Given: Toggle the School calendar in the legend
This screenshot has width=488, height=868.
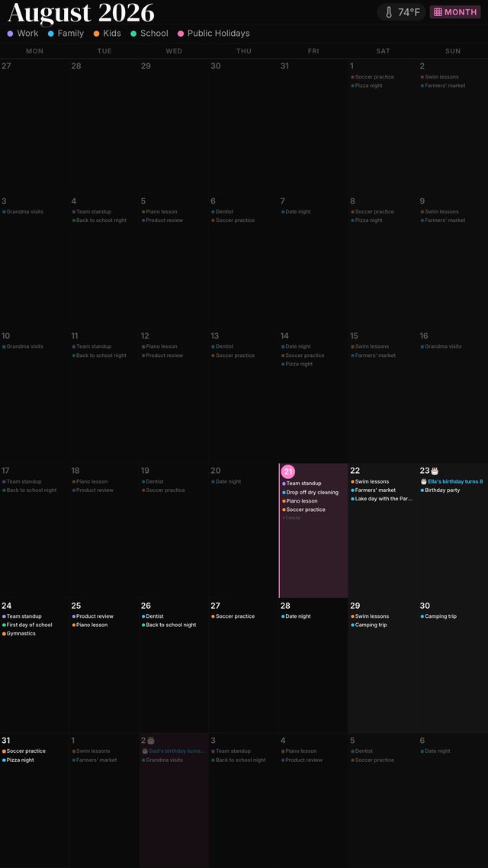Looking at the screenshot, I should coord(149,34).
